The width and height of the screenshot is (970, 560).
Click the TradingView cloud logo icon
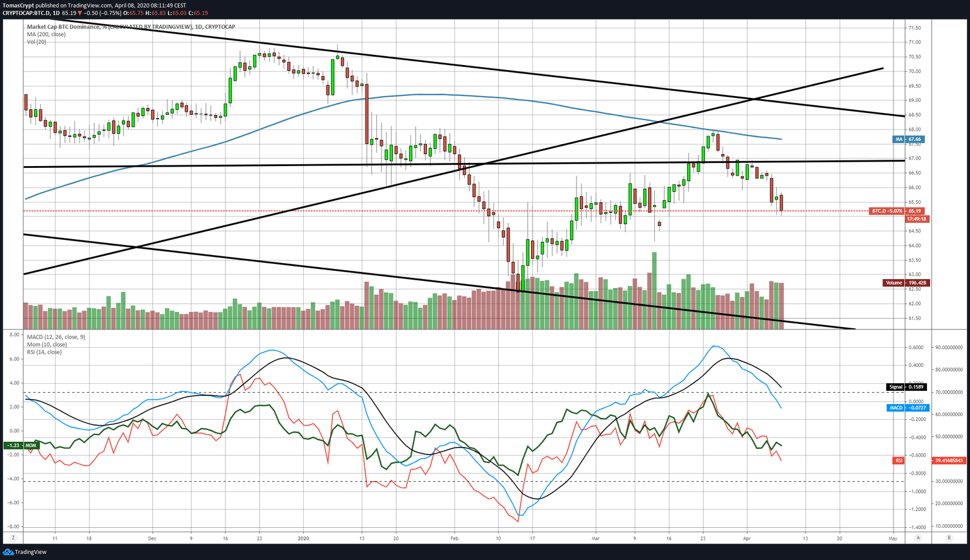(x=8, y=552)
